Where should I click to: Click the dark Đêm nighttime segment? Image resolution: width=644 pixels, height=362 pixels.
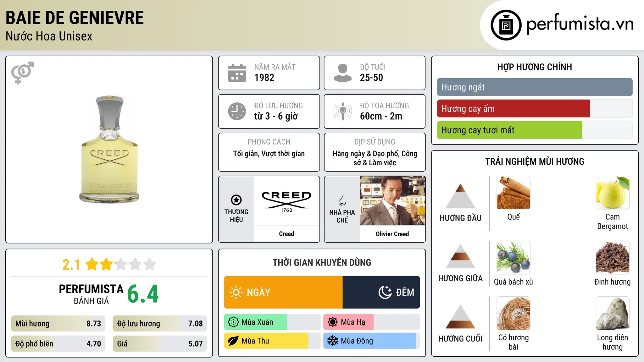[381, 292]
